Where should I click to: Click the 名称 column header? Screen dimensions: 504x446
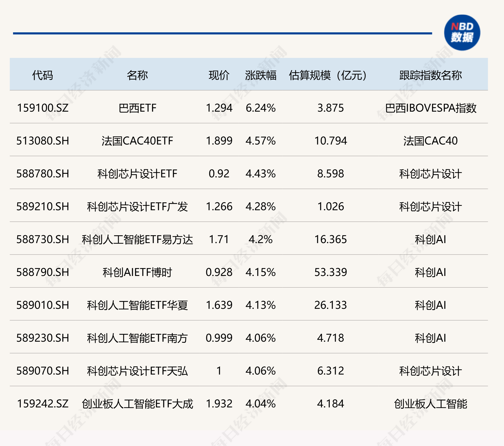pos(137,75)
